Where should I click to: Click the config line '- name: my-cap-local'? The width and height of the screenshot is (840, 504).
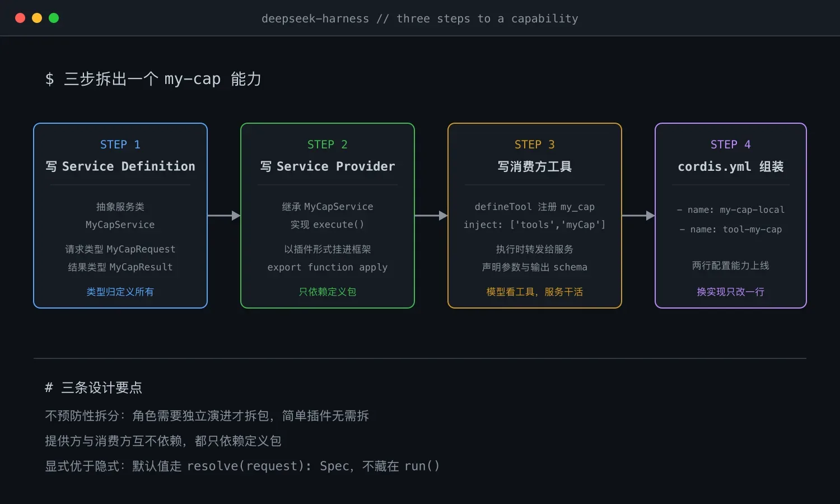tap(731, 210)
